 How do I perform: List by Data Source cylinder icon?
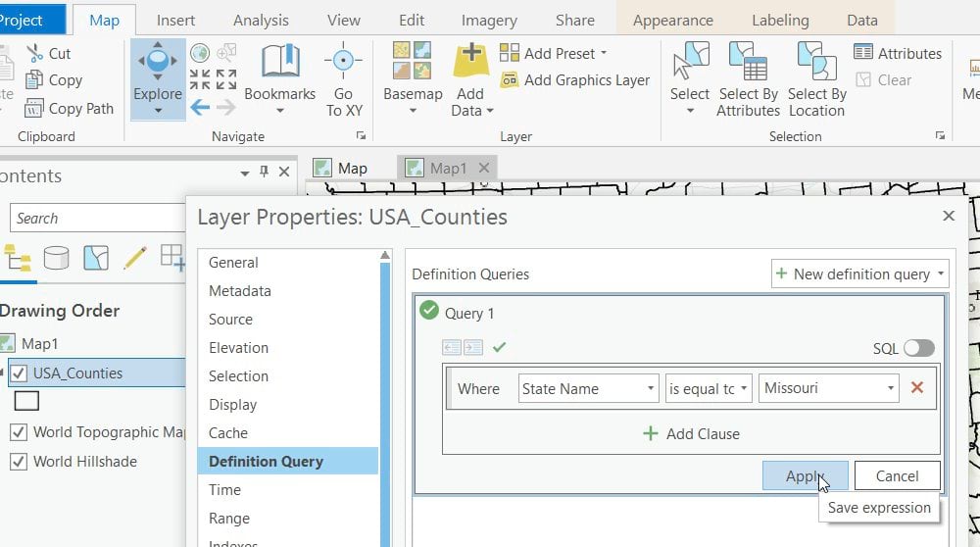[x=56, y=258]
